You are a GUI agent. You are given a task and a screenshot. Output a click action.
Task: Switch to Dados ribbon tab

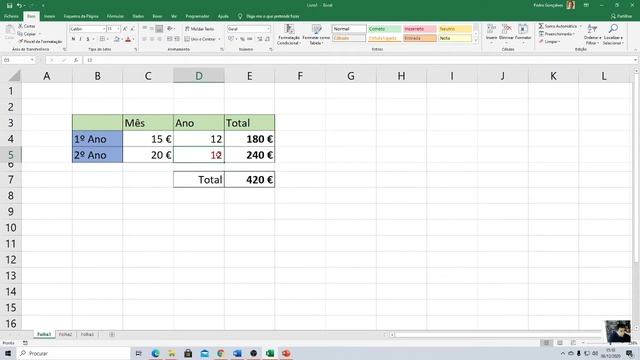[138, 16]
